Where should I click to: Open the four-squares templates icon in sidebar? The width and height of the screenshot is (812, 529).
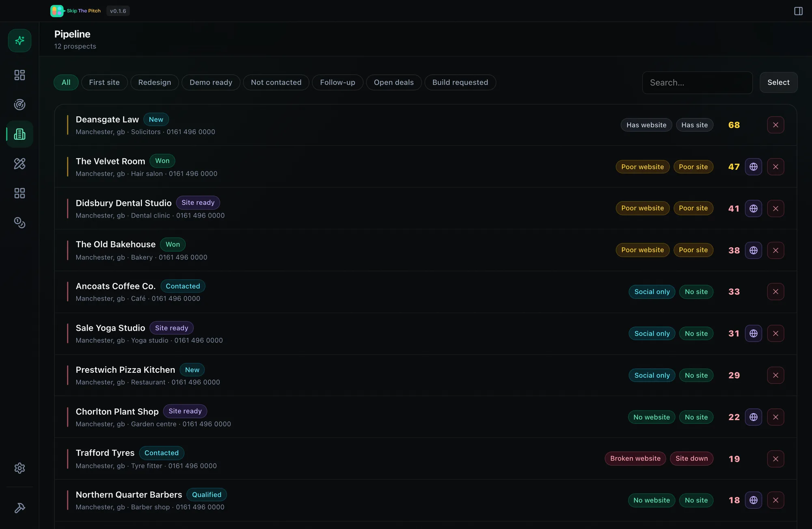click(x=19, y=193)
